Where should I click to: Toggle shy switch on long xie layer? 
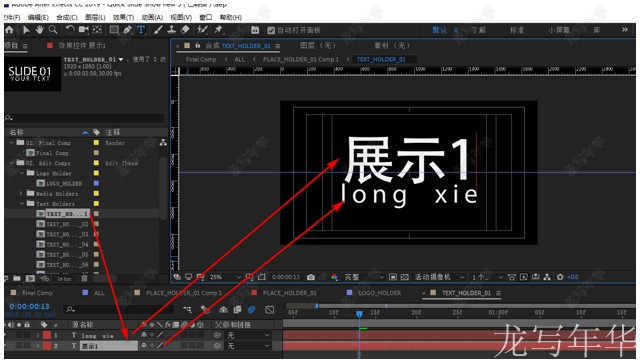[144, 335]
